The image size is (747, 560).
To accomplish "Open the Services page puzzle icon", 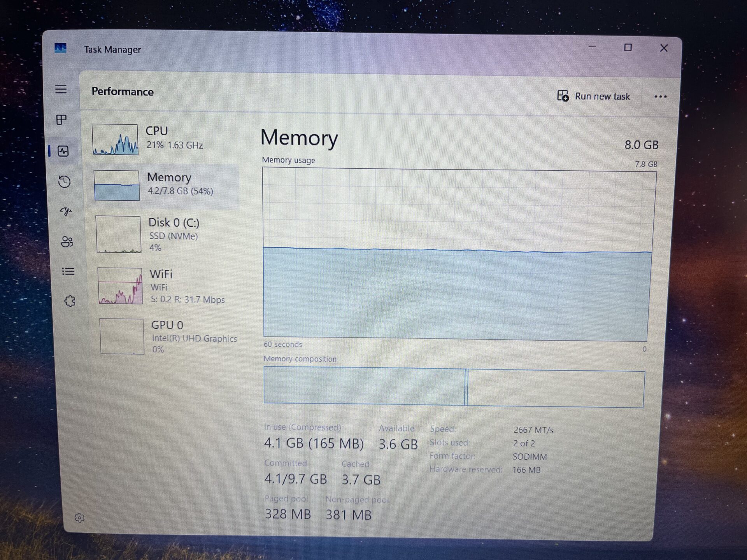I will pos(70,301).
